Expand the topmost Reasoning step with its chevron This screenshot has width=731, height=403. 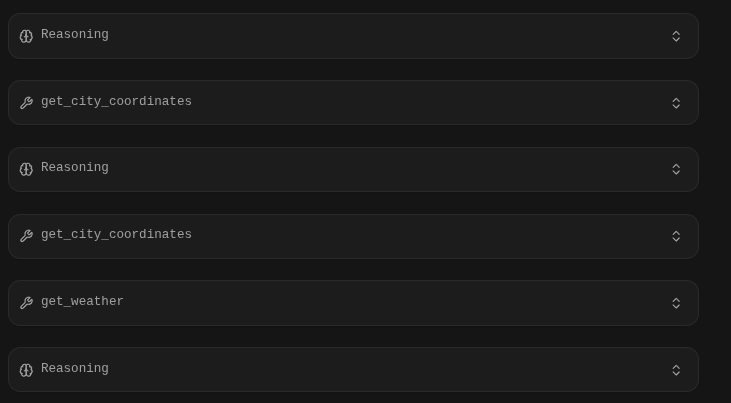coord(676,36)
